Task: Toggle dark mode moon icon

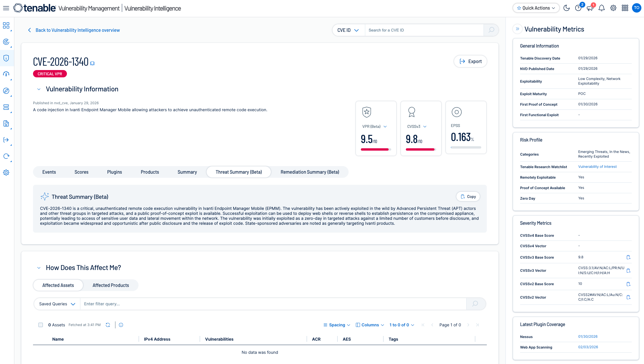Action: [567, 8]
